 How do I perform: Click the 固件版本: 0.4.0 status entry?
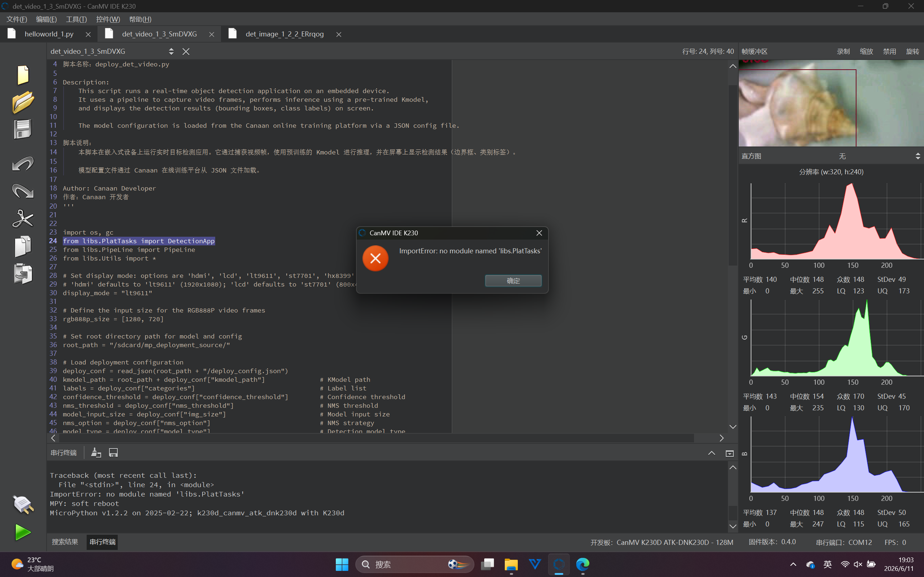click(x=772, y=542)
